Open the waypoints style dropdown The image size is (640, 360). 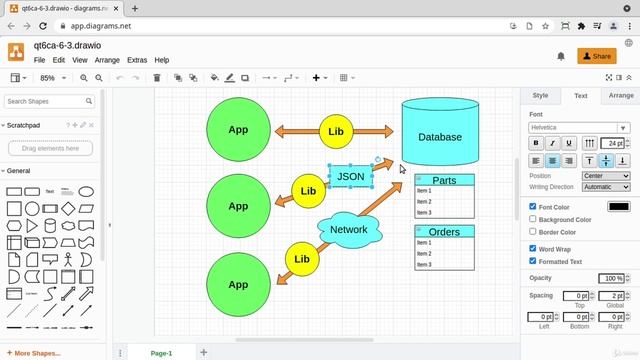click(x=291, y=78)
